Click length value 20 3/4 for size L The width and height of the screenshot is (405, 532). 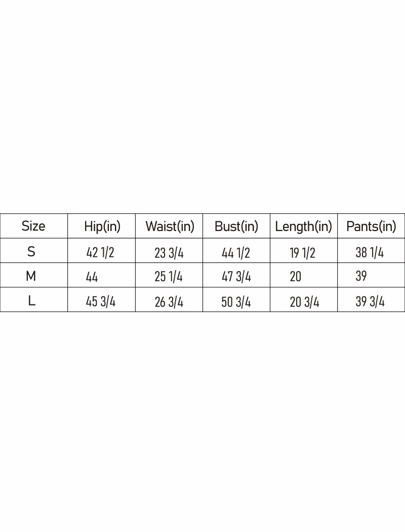(x=304, y=302)
